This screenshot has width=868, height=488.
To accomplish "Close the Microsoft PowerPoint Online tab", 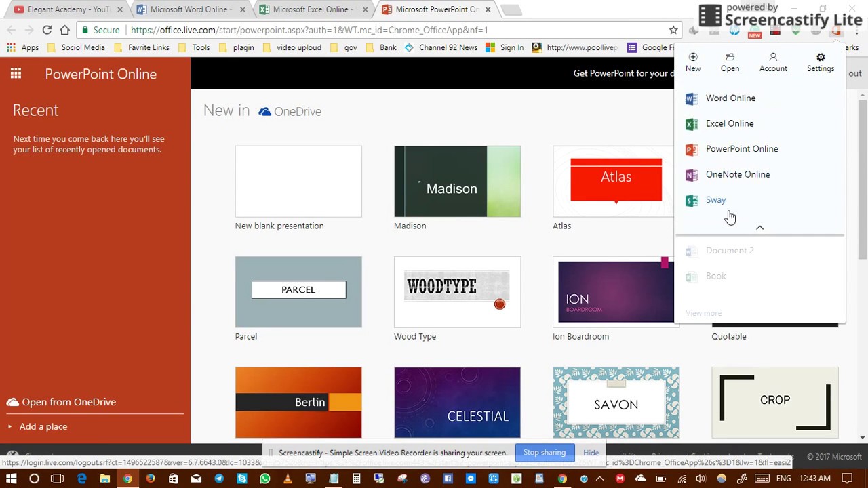I will coord(488,9).
